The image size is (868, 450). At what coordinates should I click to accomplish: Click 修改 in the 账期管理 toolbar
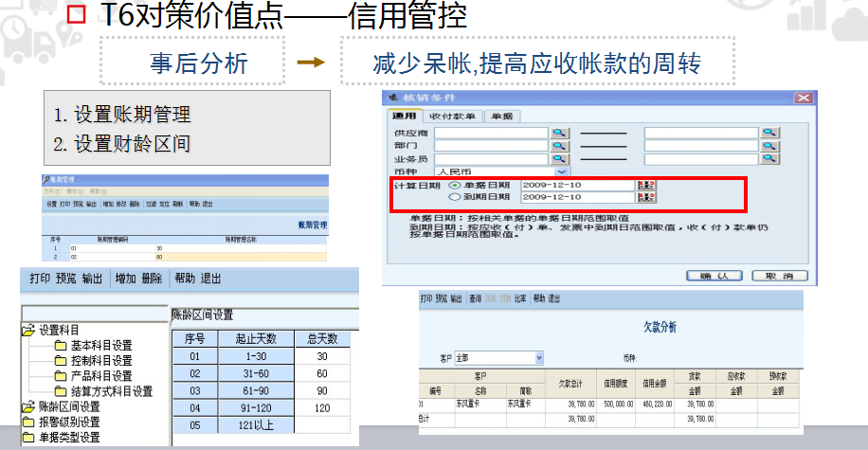tap(121, 205)
